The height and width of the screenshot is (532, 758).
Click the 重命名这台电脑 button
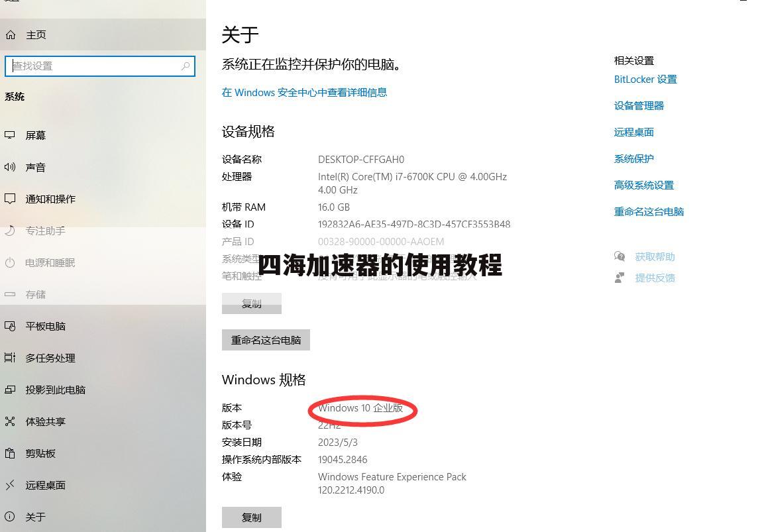266,340
